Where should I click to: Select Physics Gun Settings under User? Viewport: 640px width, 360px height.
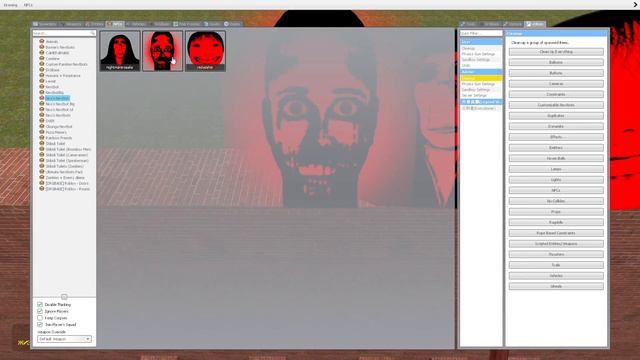(478, 54)
